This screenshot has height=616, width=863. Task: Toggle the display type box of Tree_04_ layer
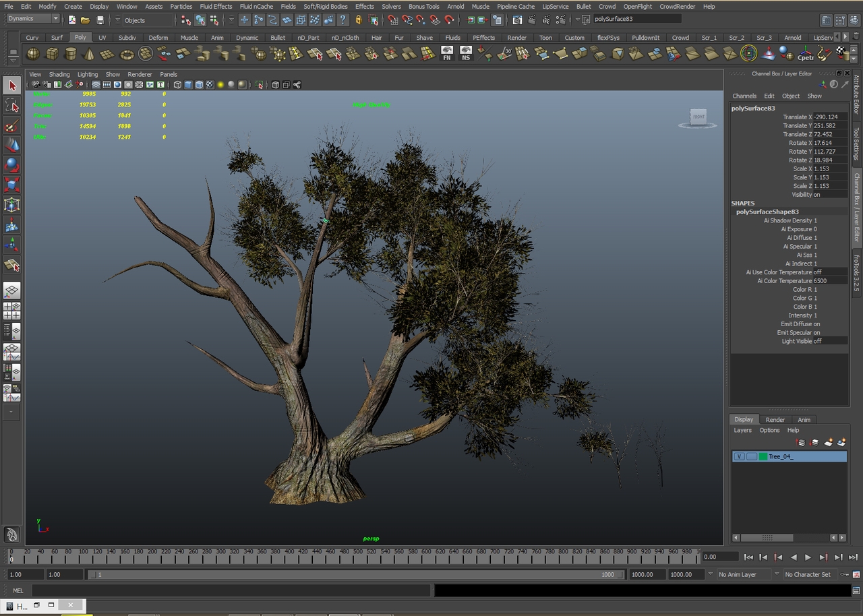pyautogui.click(x=751, y=456)
